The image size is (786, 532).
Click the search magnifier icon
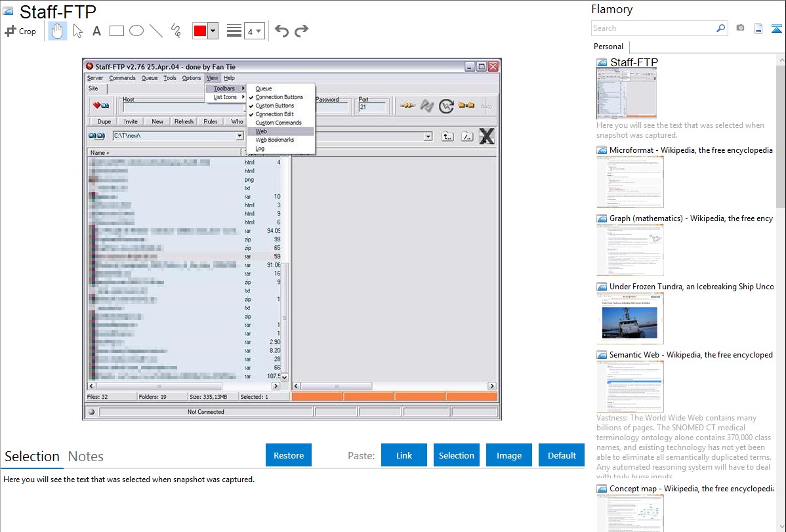[720, 28]
